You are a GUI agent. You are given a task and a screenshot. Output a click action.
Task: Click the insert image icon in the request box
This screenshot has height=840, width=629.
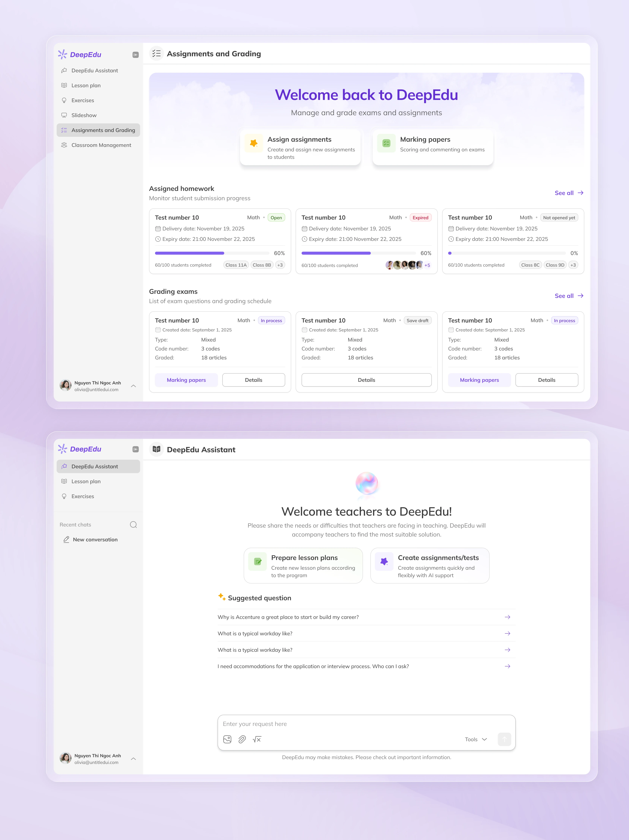pos(227,739)
